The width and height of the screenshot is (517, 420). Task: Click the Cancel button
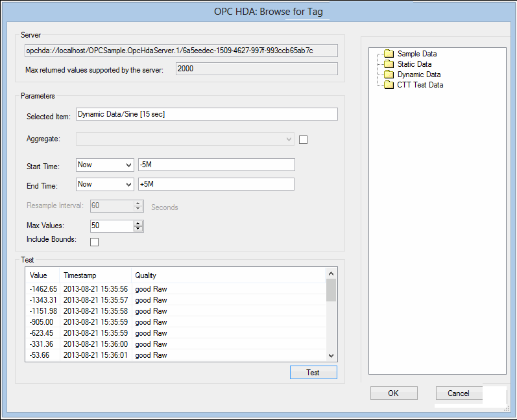459,393
